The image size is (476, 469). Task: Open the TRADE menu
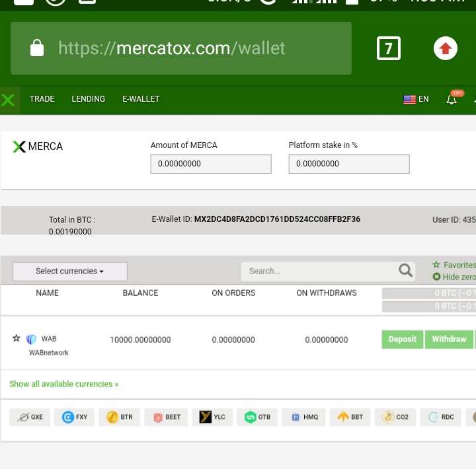click(42, 99)
